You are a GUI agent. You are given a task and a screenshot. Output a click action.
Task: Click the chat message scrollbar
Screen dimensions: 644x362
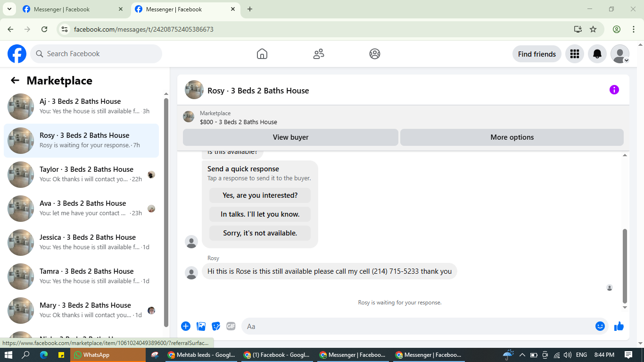point(625,266)
